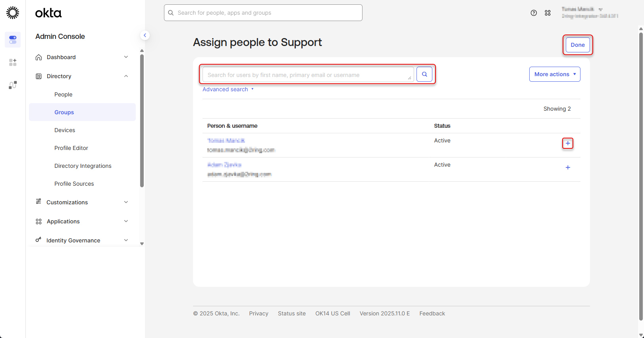Open the More actions dropdown

pos(554,74)
